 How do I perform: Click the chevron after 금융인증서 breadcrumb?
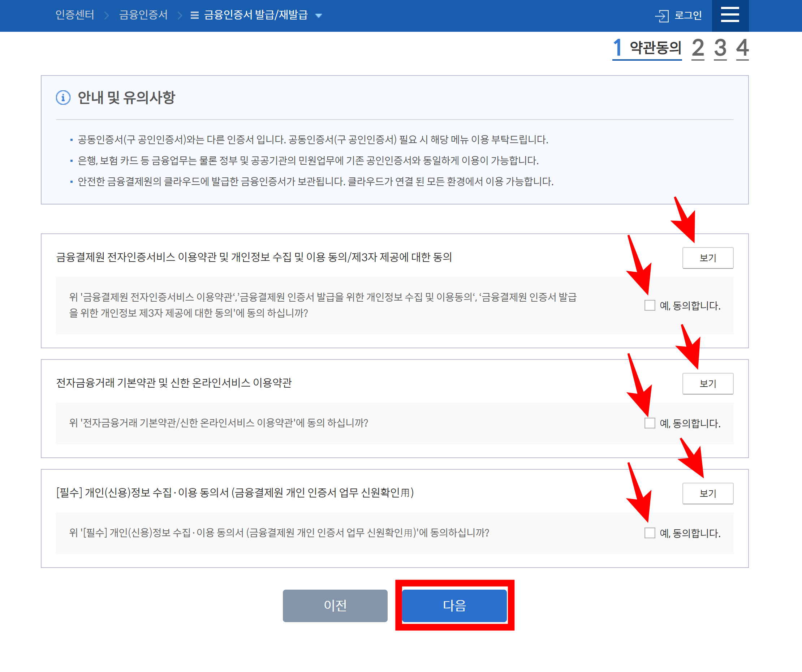[x=180, y=16]
